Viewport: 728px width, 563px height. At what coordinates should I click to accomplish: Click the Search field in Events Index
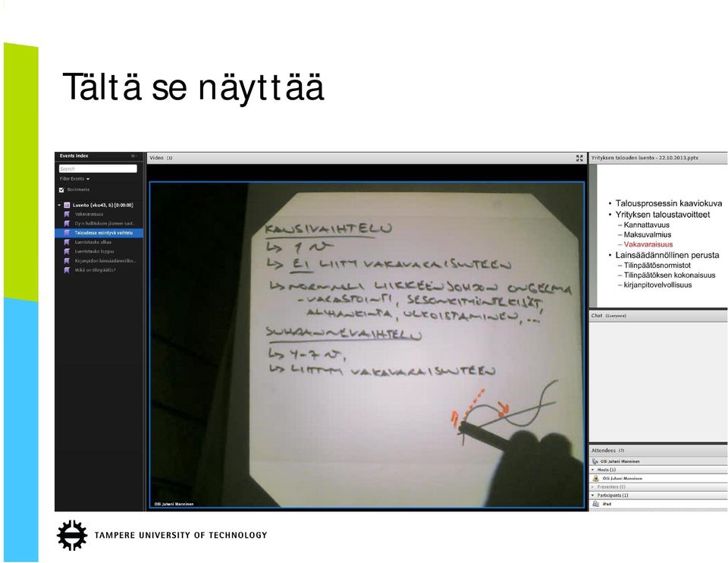[x=98, y=168]
